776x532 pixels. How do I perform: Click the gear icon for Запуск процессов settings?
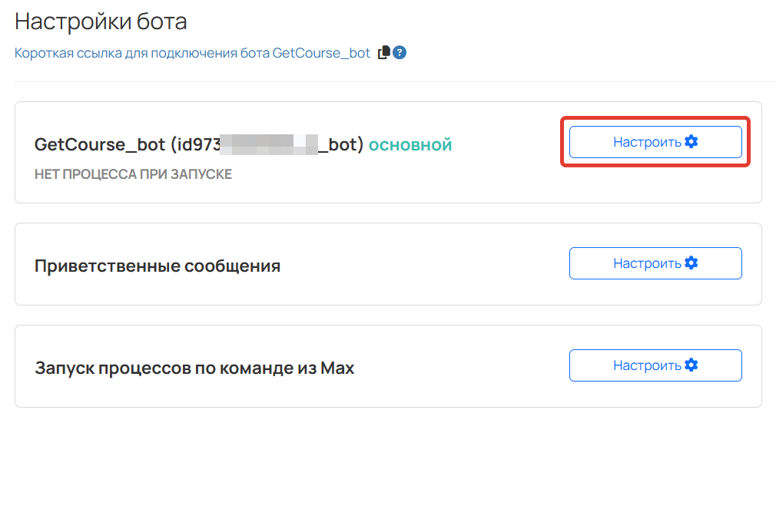point(690,365)
